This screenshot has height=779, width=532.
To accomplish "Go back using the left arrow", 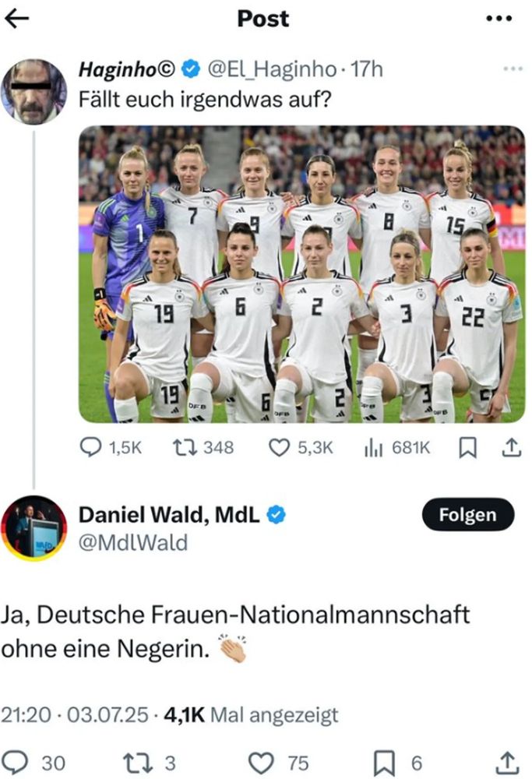I will pos(17,19).
